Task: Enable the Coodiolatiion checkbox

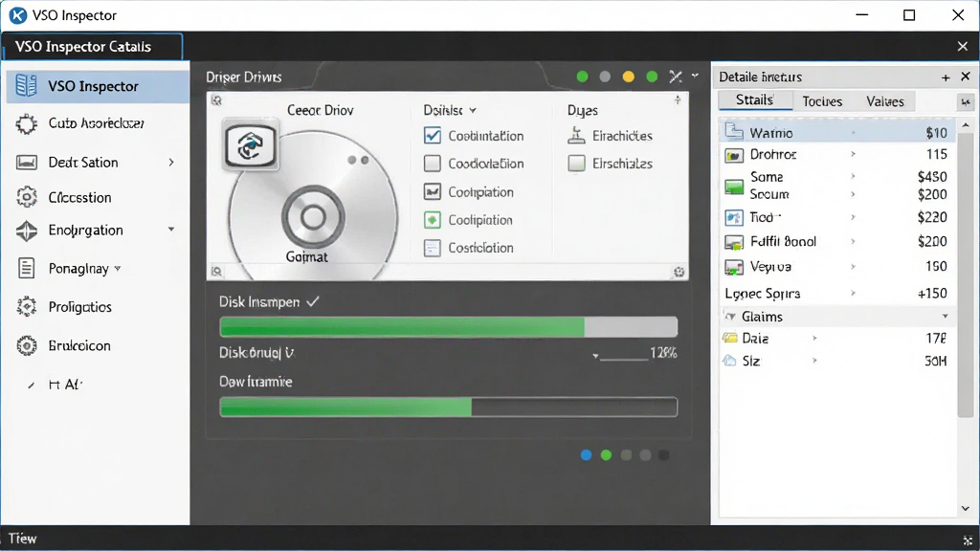Action: pos(432,164)
